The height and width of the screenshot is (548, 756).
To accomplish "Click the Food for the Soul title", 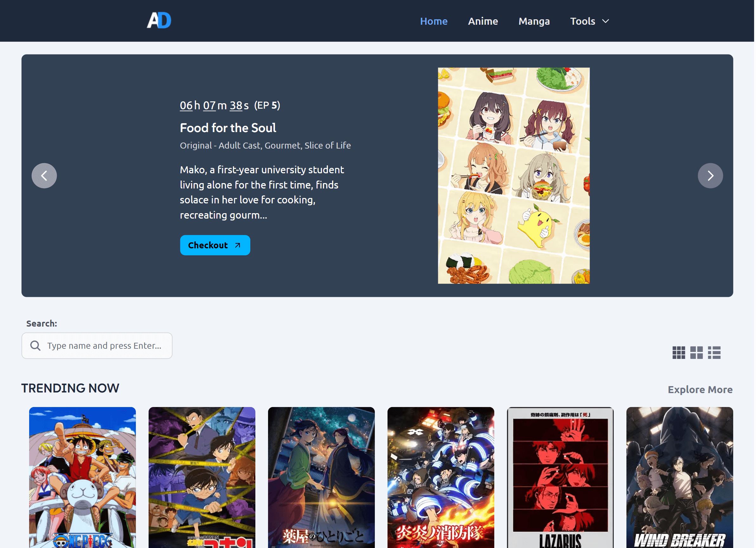I will [228, 128].
